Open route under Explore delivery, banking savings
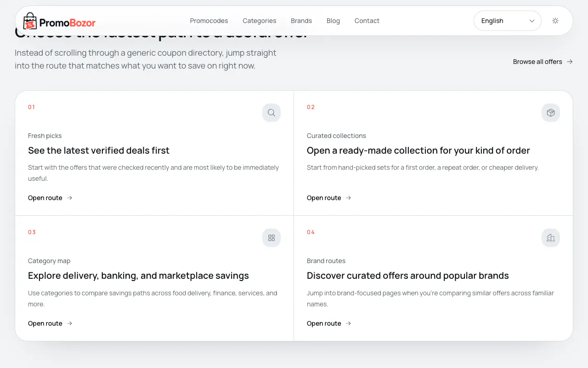The image size is (588, 368). (x=50, y=323)
